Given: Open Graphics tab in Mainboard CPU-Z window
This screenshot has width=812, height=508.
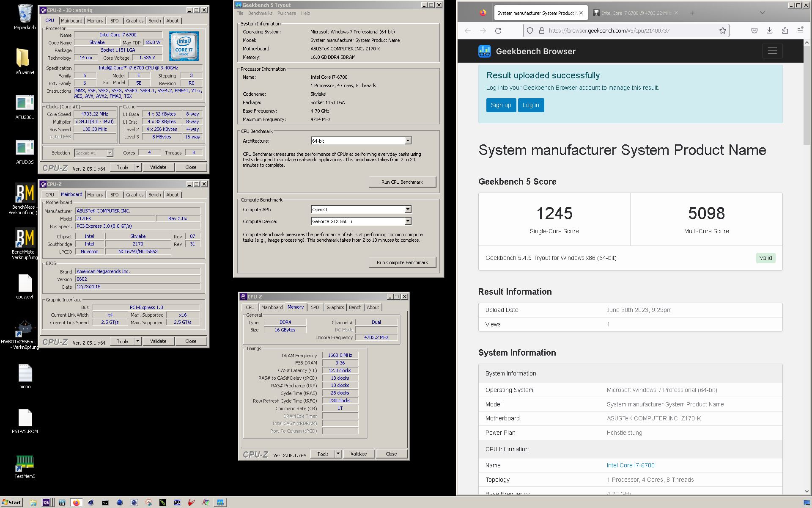Looking at the screenshot, I should (134, 195).
